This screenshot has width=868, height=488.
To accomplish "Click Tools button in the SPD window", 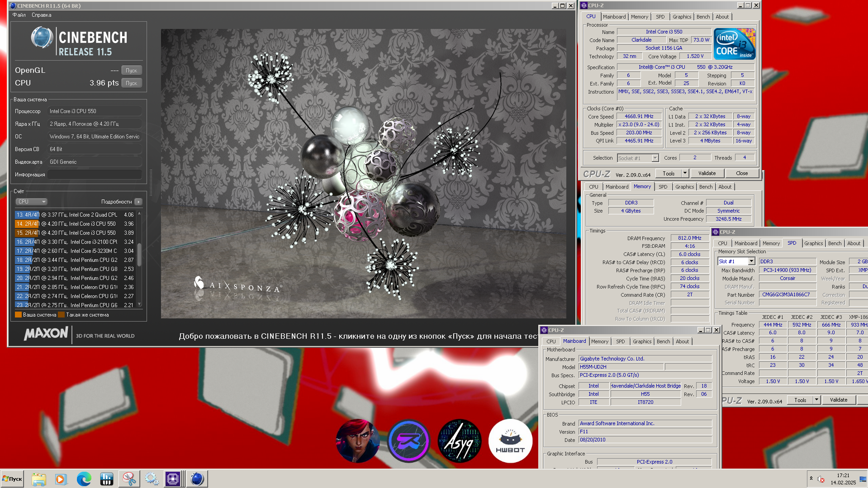I will [x=800, y=400].
